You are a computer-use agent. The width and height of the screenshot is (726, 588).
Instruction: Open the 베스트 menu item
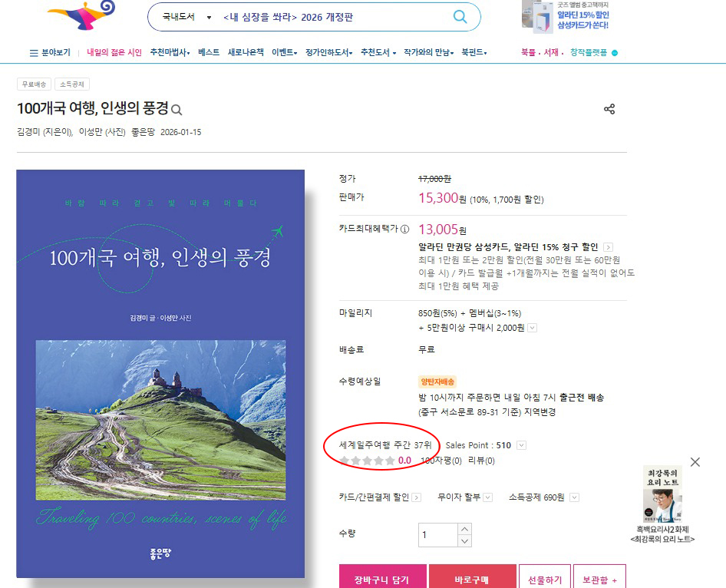coord(208,52)
